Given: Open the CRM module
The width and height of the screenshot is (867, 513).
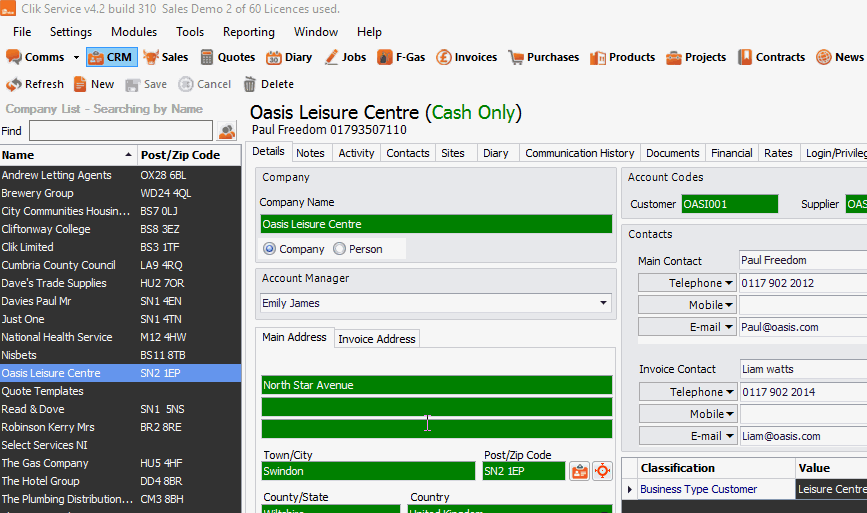Looking at the screenshot, I should (x=111, y=57).
